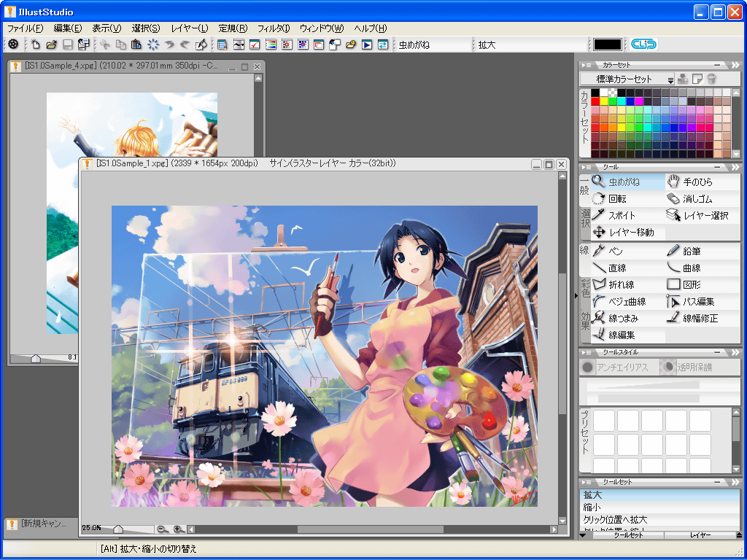Open the 標準カラーセット dropdown
747x560 pixels.
(x=627, y=79)
